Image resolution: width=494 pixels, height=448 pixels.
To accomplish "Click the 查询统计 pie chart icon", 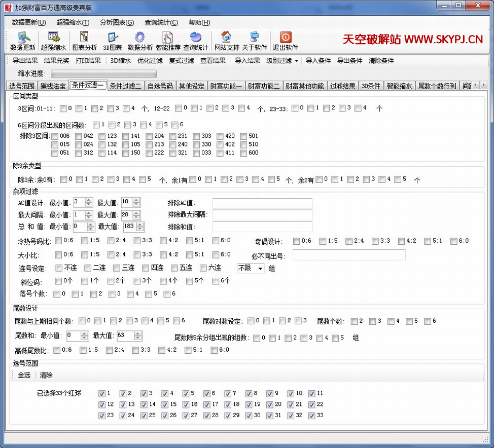I will [195, 38].
